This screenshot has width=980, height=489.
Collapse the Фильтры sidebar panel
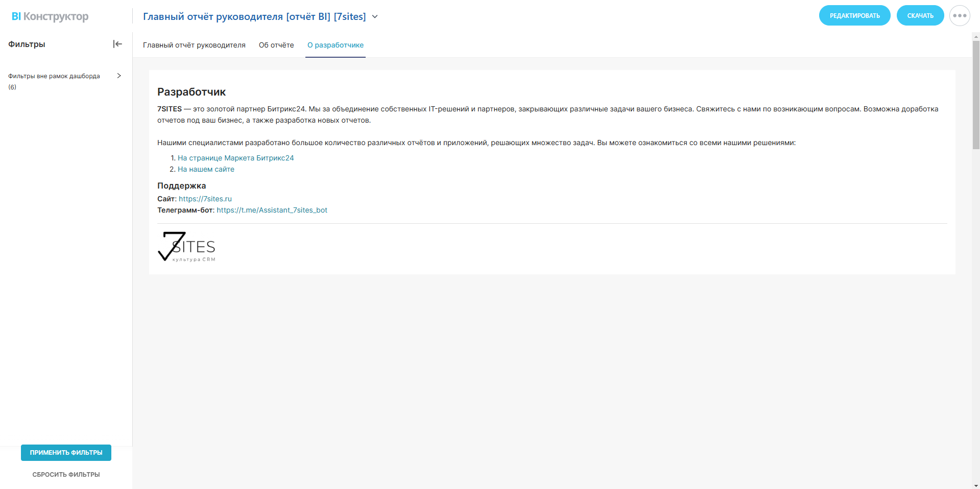(x=117, y=44)
